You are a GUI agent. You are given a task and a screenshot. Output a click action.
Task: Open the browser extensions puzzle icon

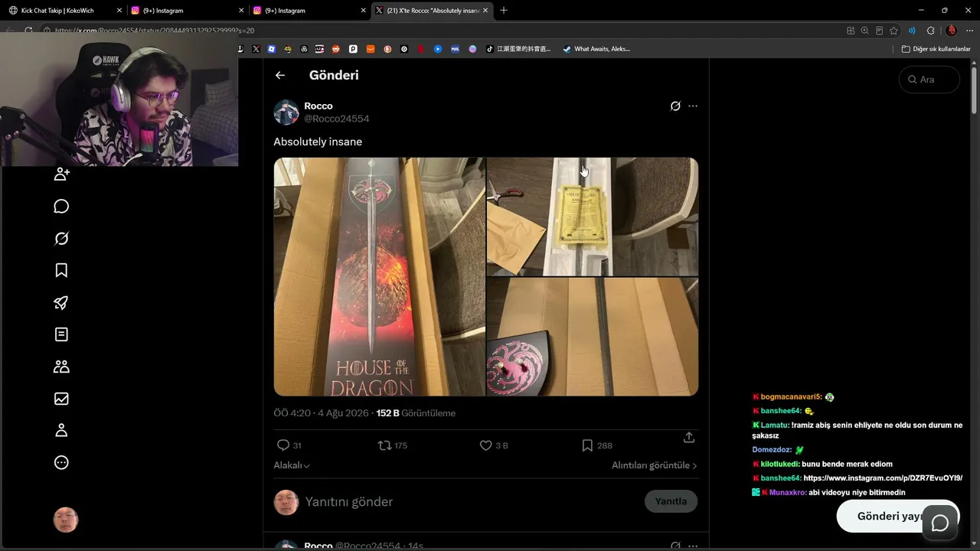click(931, 31)
